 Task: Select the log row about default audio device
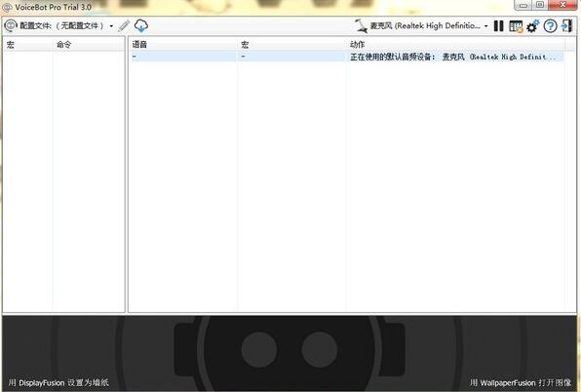coord(348,57)
